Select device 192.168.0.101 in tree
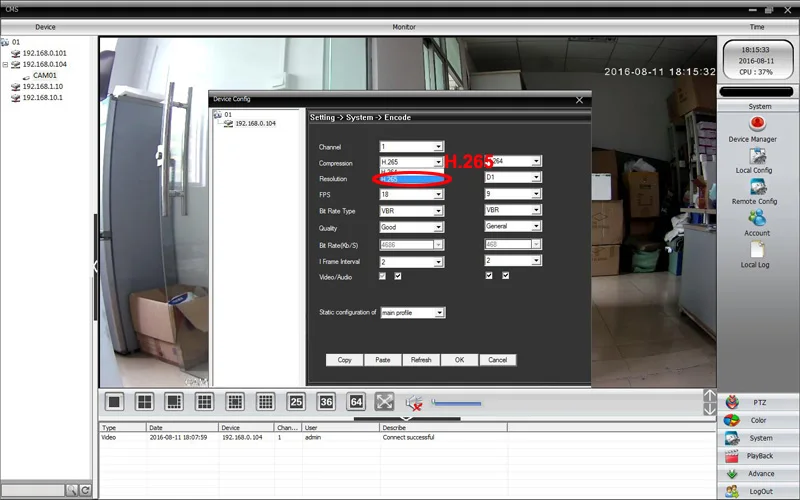The height and width of the screenshot is (500, 800). pos(44,53)
